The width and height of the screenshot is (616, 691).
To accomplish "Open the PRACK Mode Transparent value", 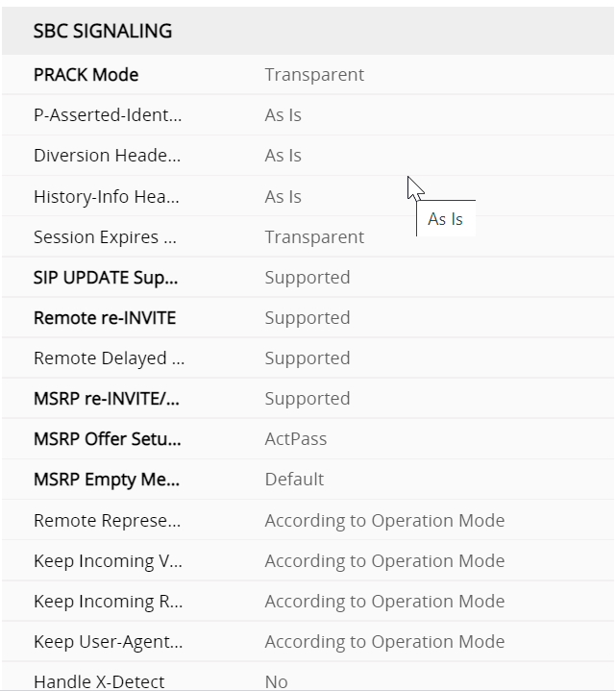I will pyautogui.click(x=314, y=75).
